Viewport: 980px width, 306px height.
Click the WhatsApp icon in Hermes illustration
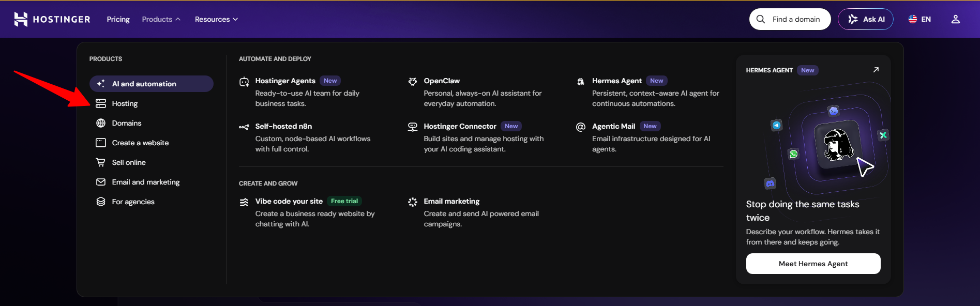(x=793, y=154)
